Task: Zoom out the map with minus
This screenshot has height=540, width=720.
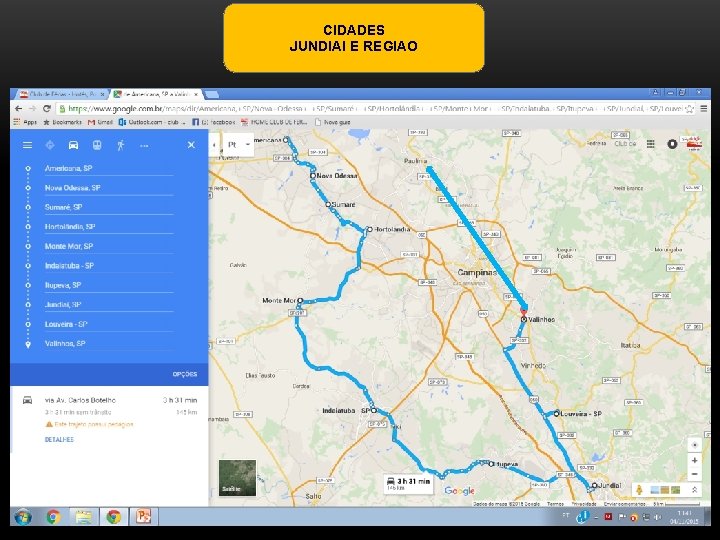Action: [694, 474]
